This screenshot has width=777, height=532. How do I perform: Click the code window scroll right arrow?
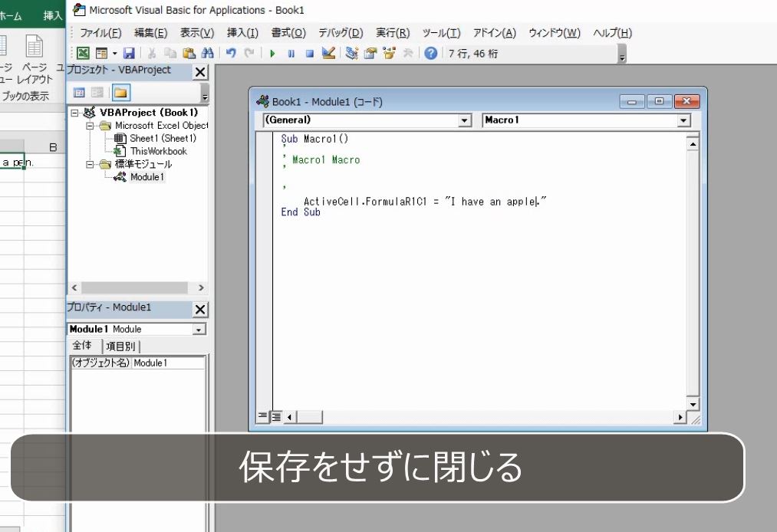click(x=680, y=417)
